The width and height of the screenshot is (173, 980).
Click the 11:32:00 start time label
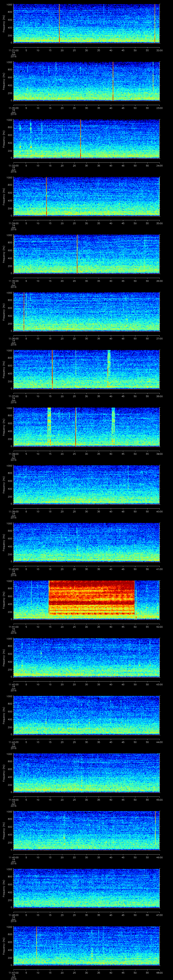(14, 108)
